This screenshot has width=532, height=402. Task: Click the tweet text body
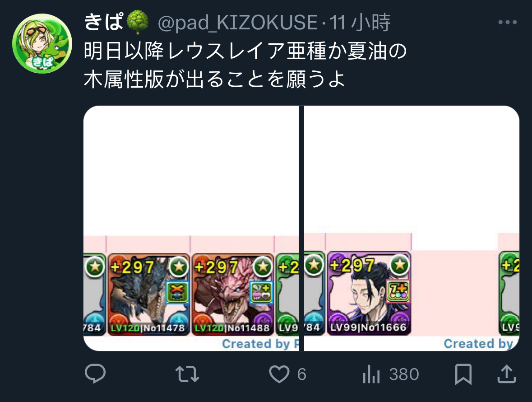(245, 65)
